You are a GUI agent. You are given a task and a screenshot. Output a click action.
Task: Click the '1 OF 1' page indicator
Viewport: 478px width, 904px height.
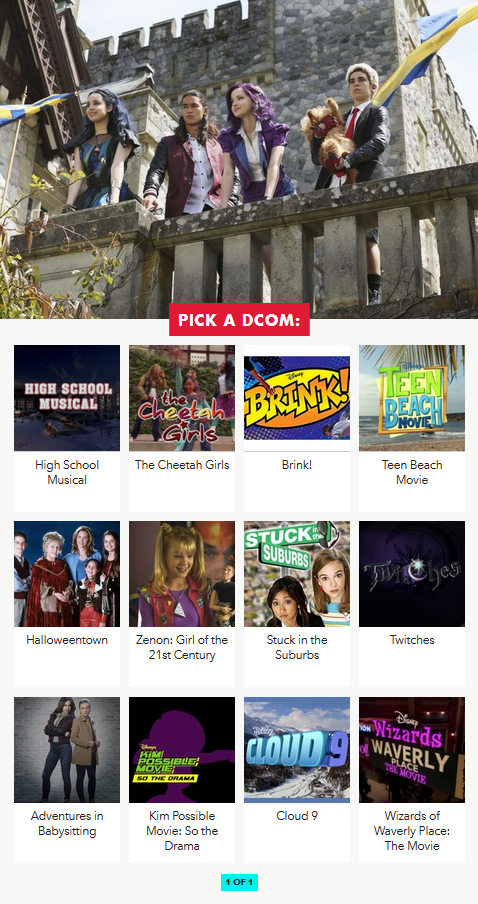pos(239,882)
